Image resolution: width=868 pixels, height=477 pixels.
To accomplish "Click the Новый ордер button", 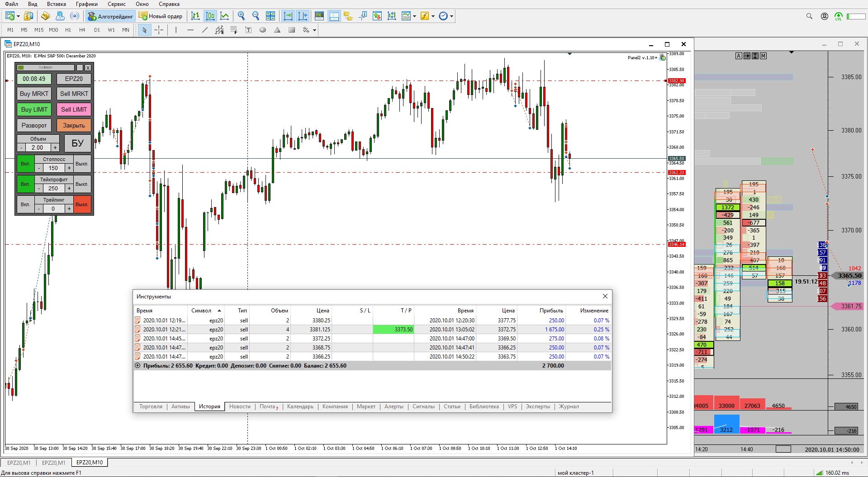I will point(161,16).
